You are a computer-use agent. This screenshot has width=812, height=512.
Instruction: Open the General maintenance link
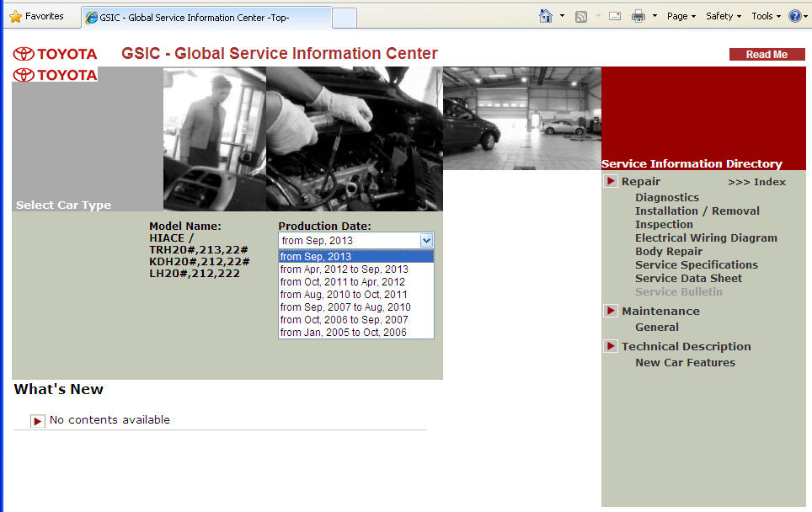click(657, 328)
